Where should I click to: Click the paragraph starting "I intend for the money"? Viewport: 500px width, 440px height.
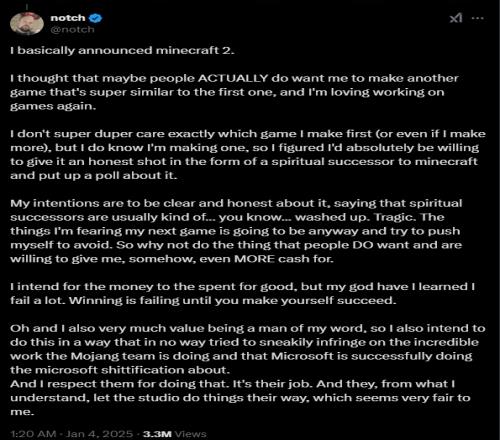[243, 294]
